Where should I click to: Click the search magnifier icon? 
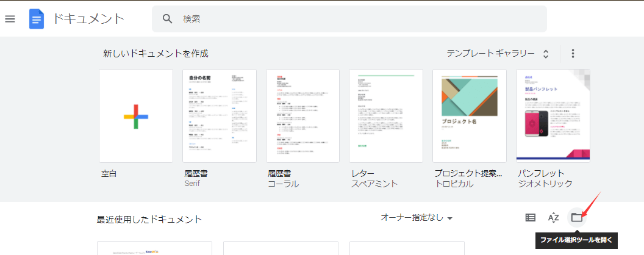[x=167, y=19]
